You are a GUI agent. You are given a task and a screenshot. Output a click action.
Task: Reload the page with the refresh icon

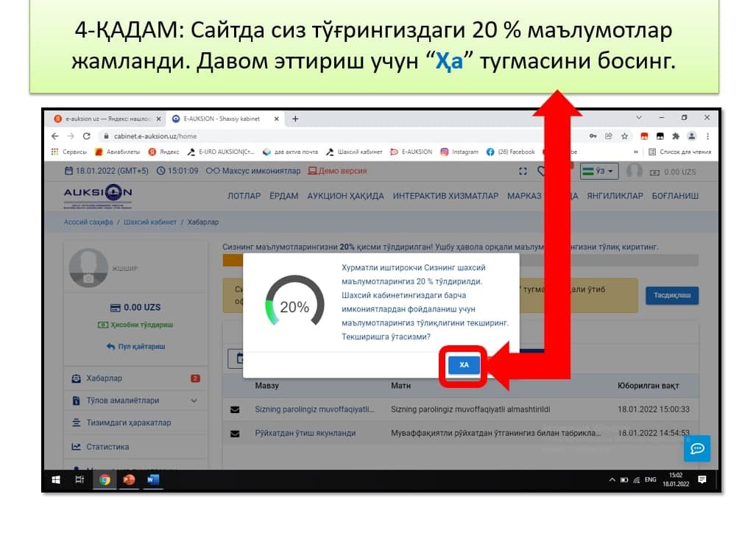(87, 136)
